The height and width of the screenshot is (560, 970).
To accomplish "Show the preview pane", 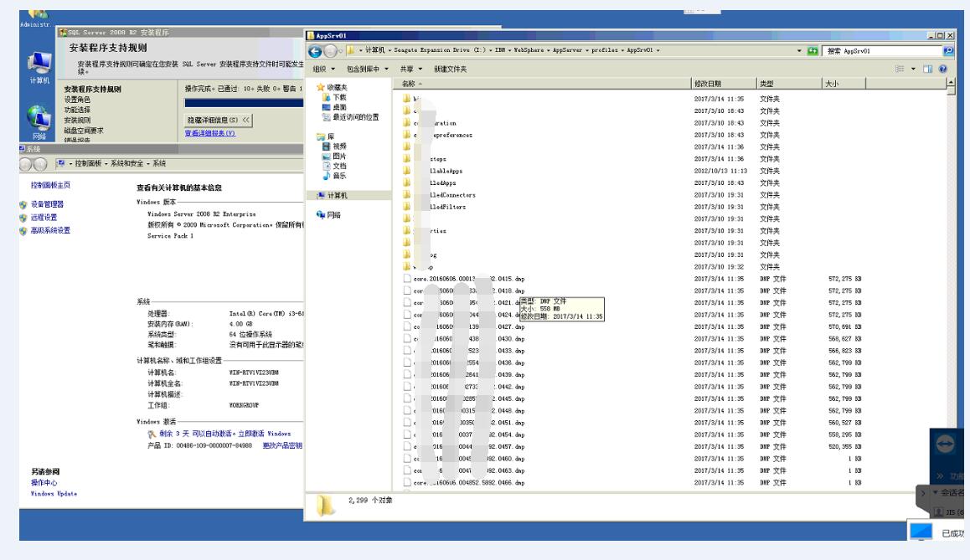I will point(927,69).
